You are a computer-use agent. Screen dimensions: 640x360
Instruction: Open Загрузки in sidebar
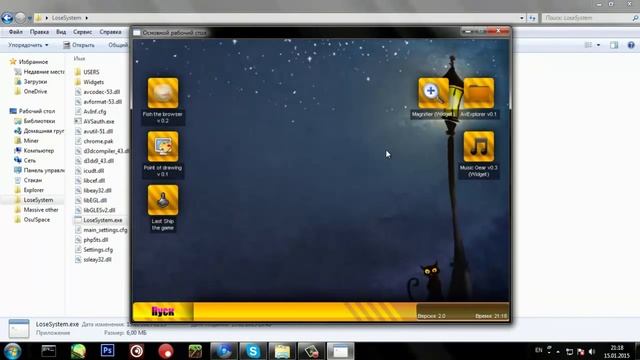pyautogui.click(x=31, y=82)
